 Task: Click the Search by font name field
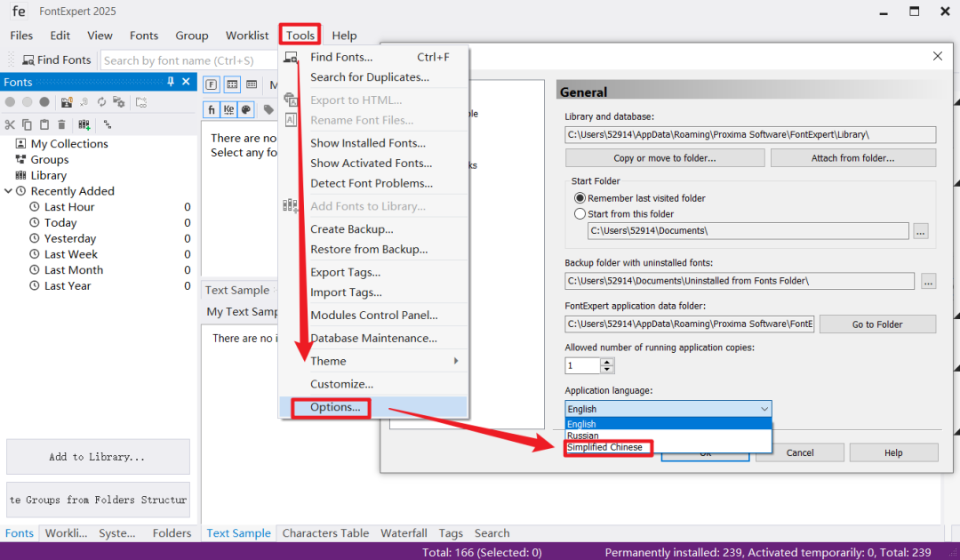pyautogui.click(x=190, y=60)
